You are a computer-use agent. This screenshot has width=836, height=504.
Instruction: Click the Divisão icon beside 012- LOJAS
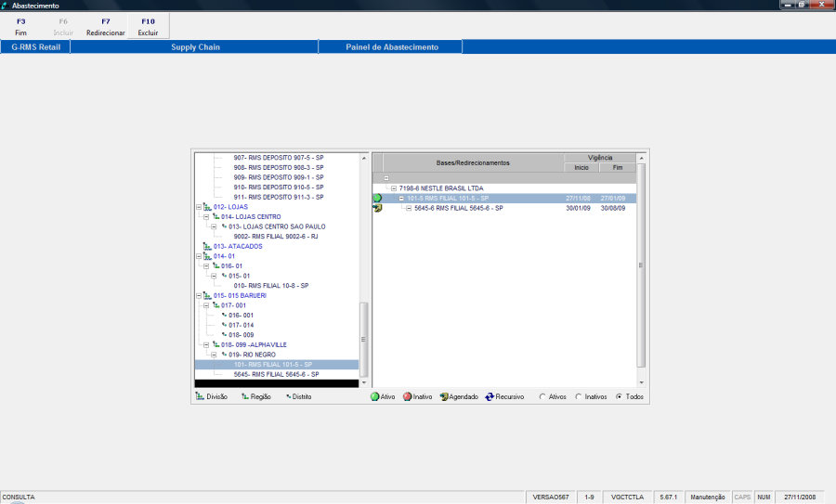[x=206, y=207]
